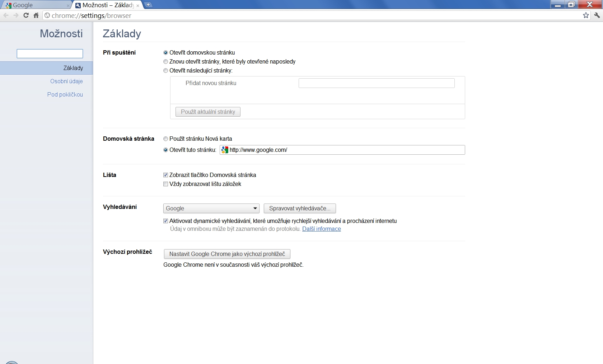The width and height of the screenshot is (603, 364).
Task: Toggle 'Aktivovat dynamické vyhledávání' checkbox
Action: tap(165, 221)
